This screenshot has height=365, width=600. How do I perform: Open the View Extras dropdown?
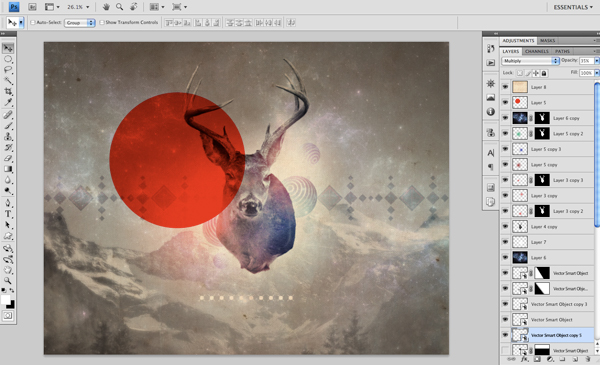click(52, 7)
